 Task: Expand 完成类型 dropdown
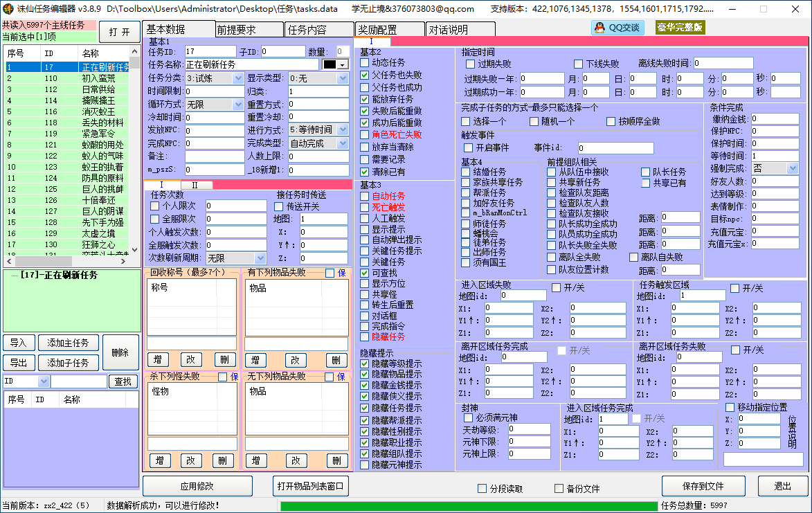(343, 143)
